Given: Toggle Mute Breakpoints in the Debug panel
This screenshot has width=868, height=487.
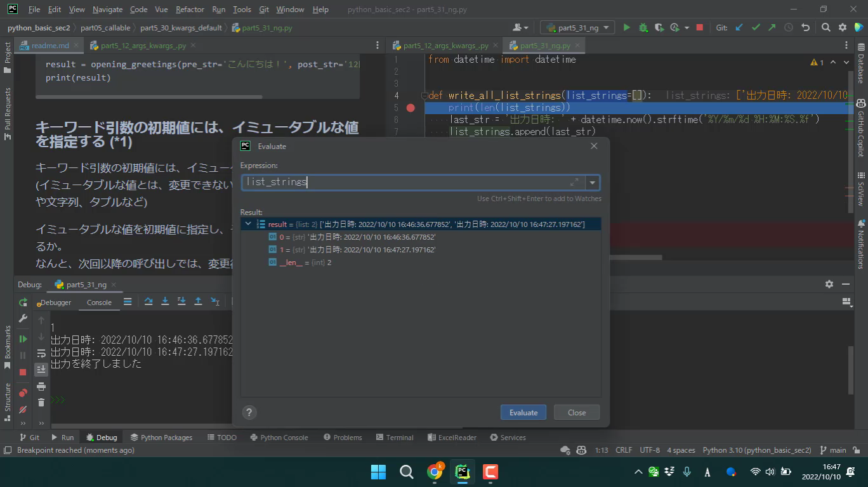Looking at the screenshot, I should point(23,410).
